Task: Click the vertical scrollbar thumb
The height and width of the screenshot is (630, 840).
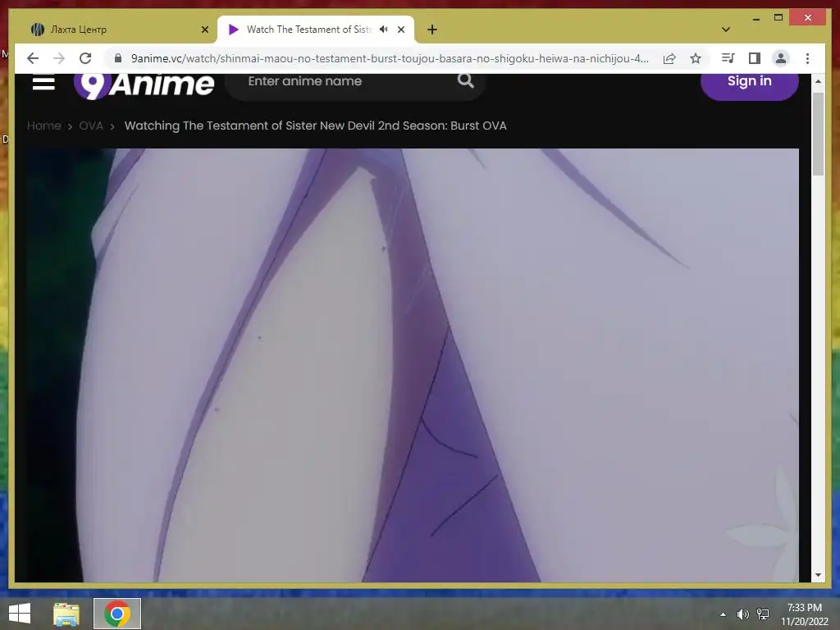Action: point(818,134)
